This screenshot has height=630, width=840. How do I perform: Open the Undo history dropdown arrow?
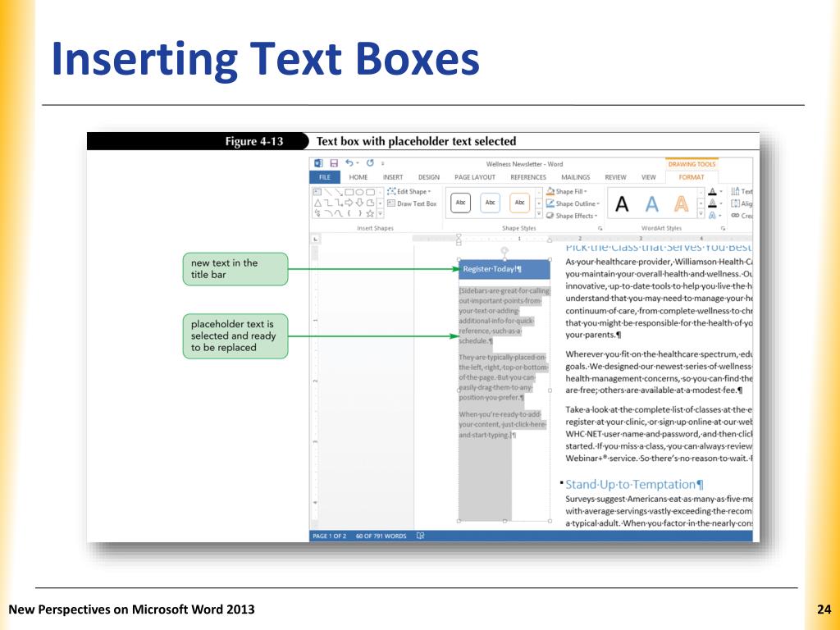pos(358,163)
